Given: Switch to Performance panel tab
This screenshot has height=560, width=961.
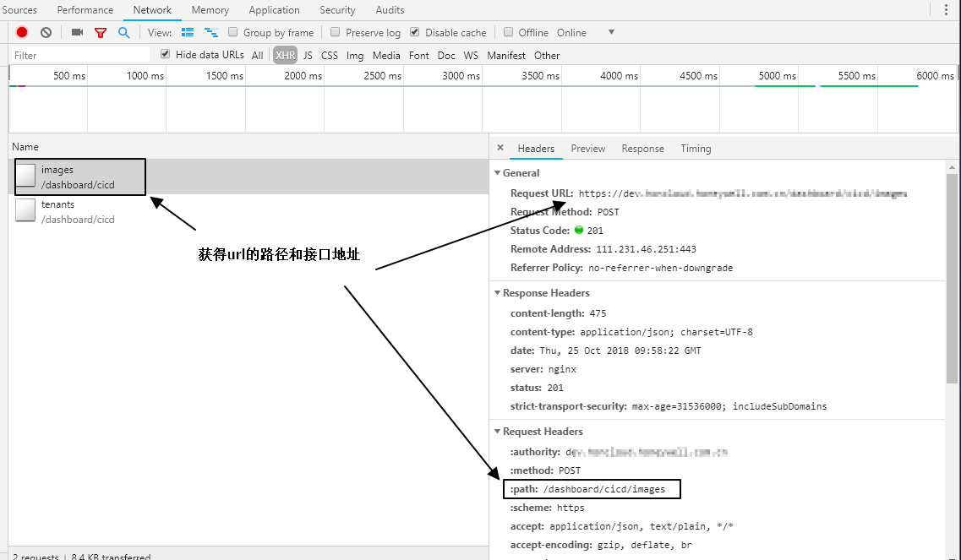Looking at the screenshot, I should [x=85, y=10].
